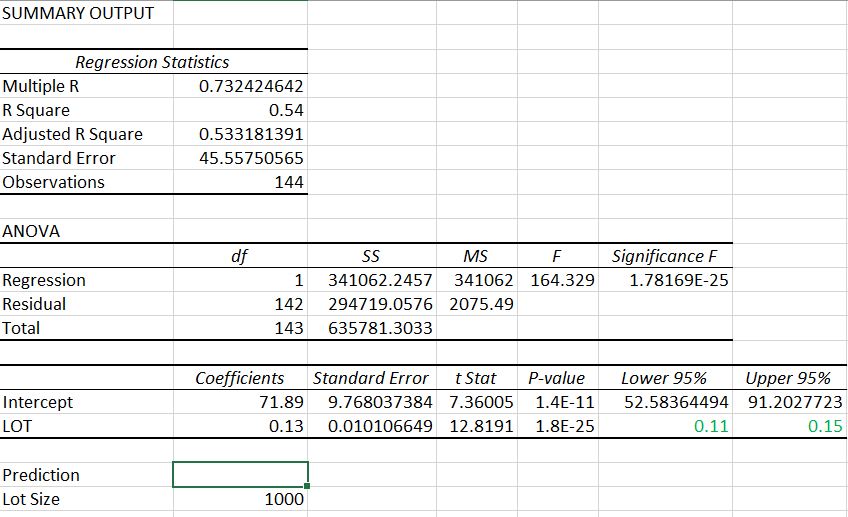
Task: Click the SS column header
Action: [x=370, y=256]
